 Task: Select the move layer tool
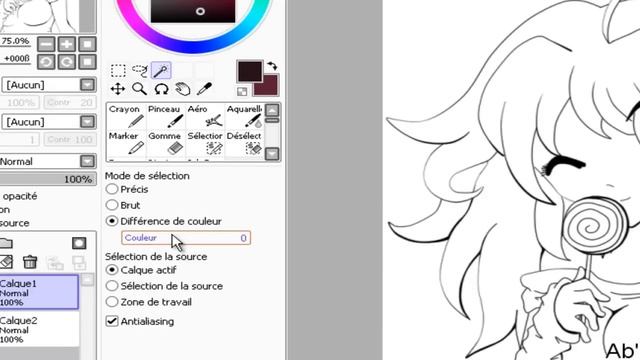(x=118, y=89)
